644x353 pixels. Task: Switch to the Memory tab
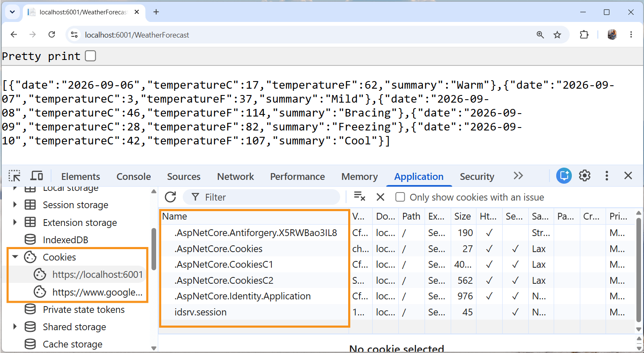point(360,176)
